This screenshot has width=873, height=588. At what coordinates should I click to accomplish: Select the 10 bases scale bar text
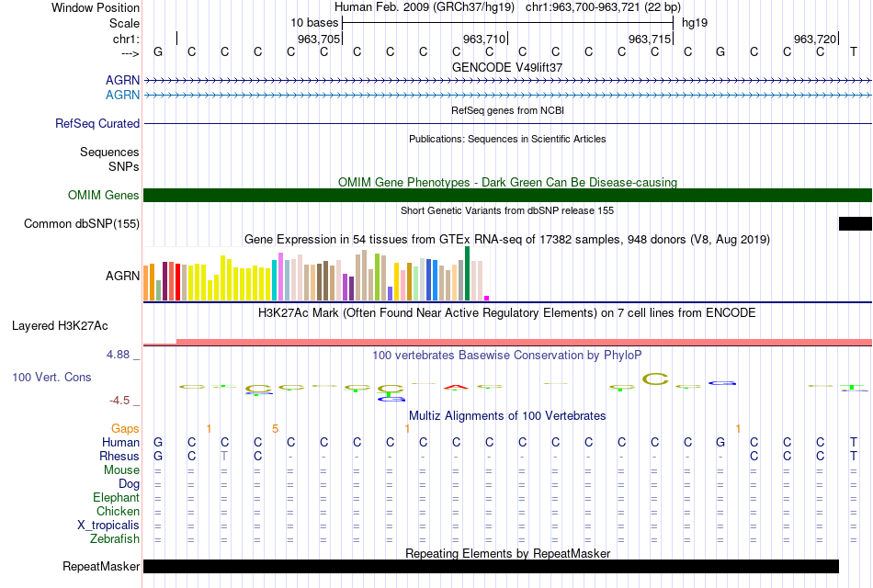point(314,23)
